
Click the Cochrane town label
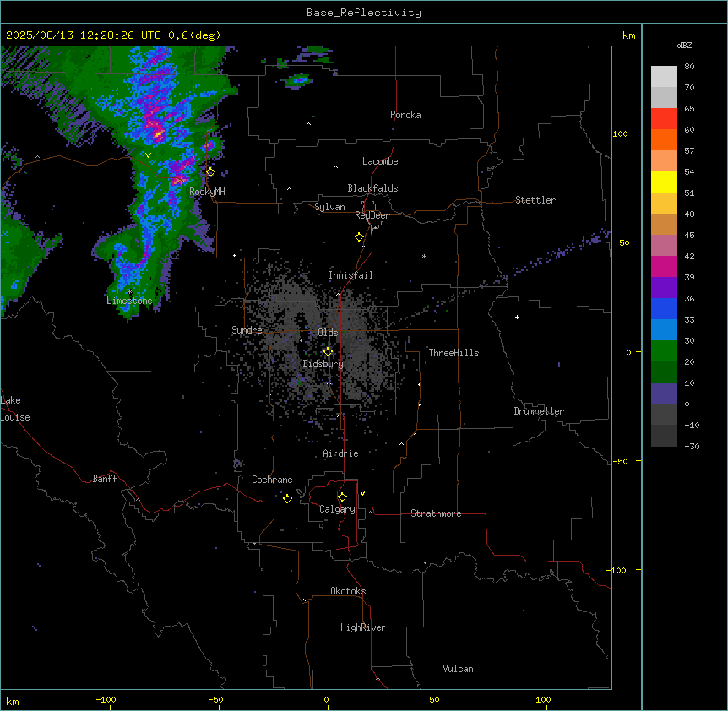pos(272,480)
